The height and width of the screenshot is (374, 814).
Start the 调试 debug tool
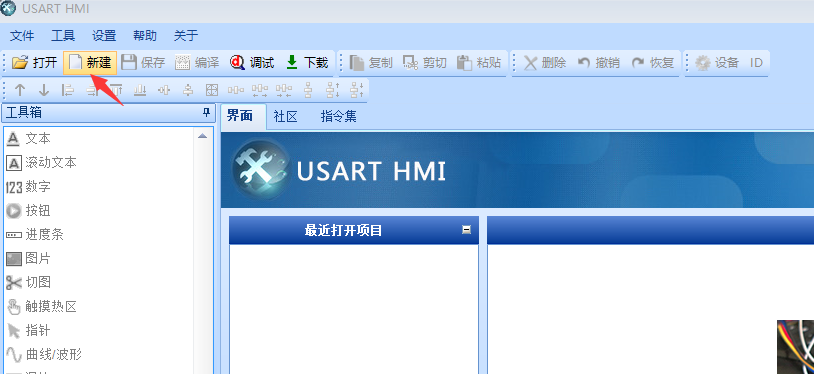(x=252, y=63)
